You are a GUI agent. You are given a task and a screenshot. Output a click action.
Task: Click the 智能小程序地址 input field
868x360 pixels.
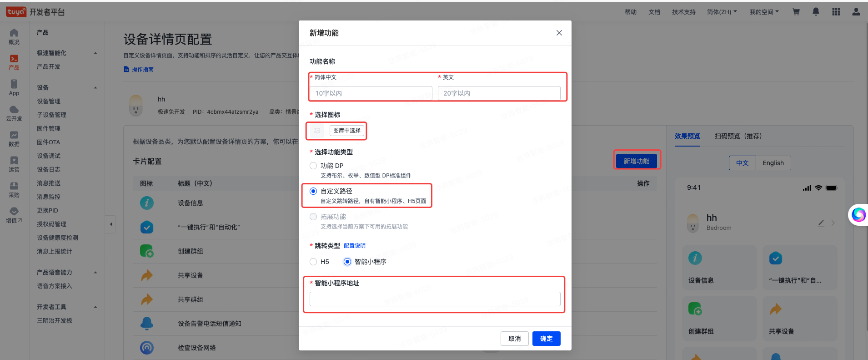tap(435, 299)
